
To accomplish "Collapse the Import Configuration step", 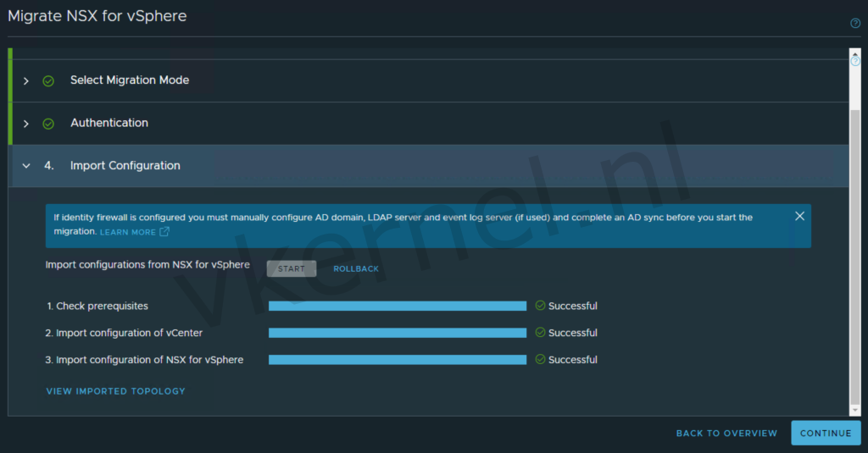I will (26, 165).
